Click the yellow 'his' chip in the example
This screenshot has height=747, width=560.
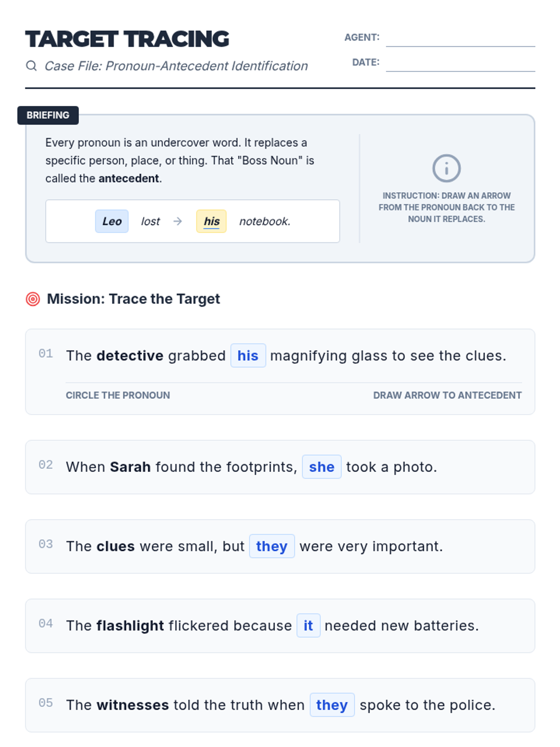point(211,221)
